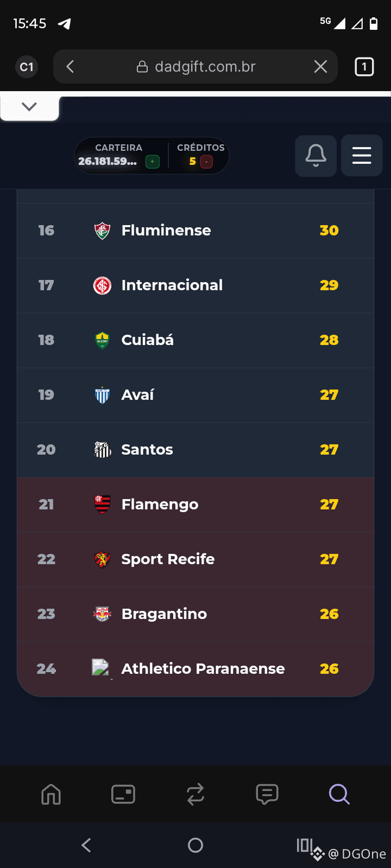Select the Flamengo team row

coord(195,505)
